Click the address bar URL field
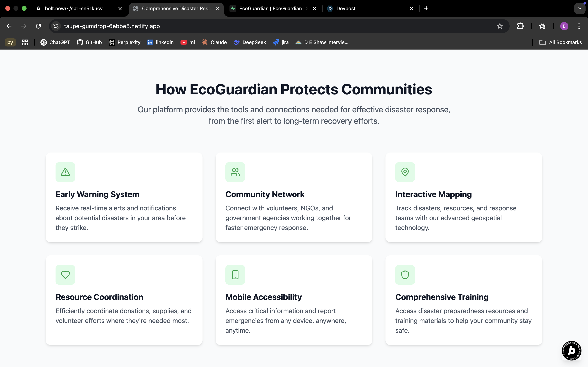The height and width of the screenshot is (367, 588). pyautogui.click(x=267, y=26)
